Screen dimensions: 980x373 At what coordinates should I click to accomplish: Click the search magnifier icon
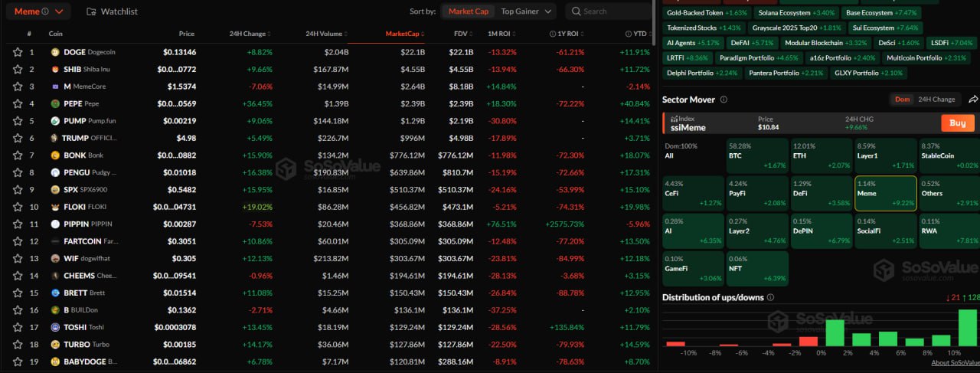[x=576, y=11]
